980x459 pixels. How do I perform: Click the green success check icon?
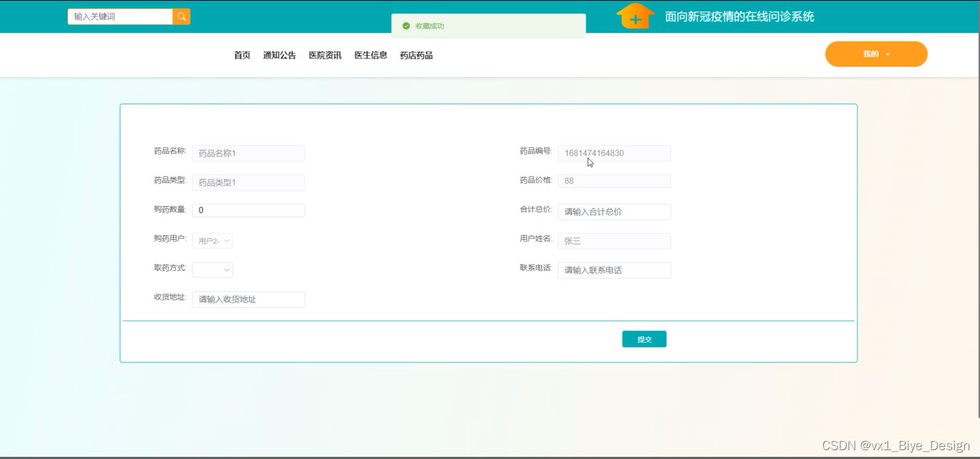406,26
